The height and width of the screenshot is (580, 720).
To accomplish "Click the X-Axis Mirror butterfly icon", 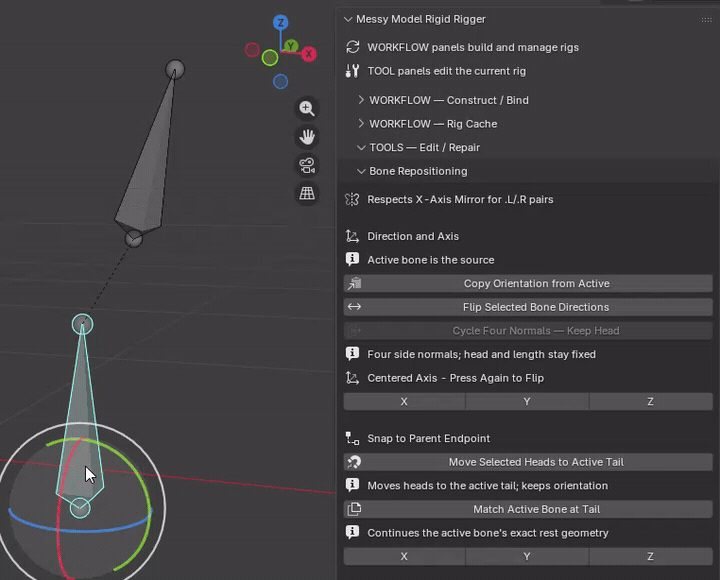I will click(352, 199).
